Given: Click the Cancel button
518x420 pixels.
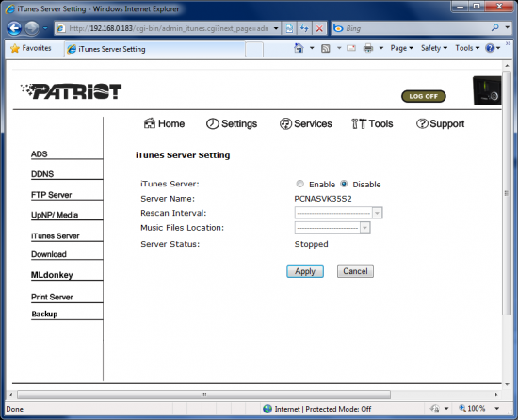Looking at the screenshot, I should coord(355,271).
